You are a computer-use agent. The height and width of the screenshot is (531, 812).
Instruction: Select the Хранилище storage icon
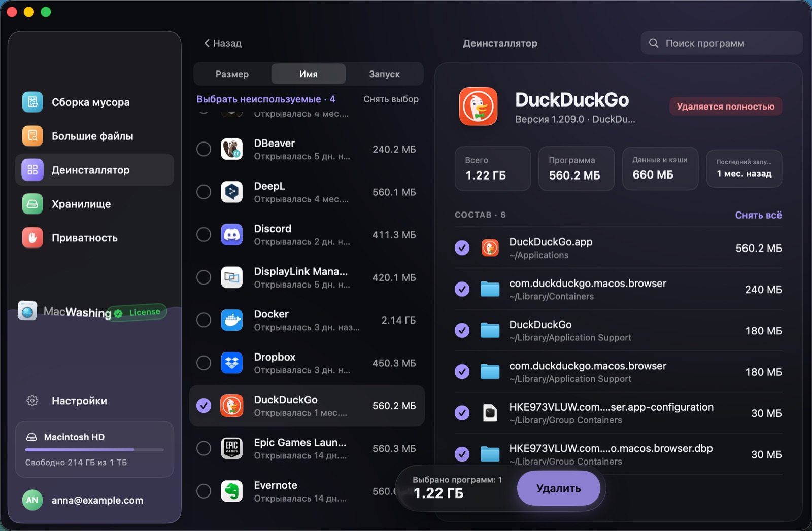[32, 204]
